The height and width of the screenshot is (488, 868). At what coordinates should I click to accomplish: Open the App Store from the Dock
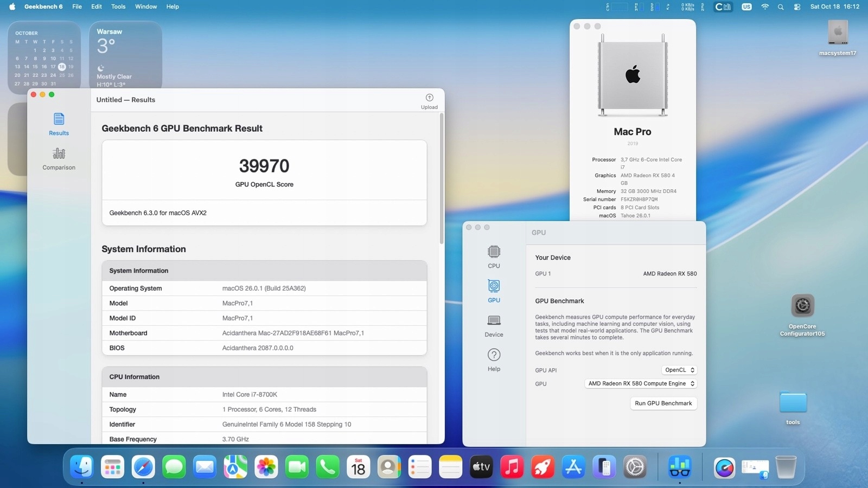[x=573, y=467]
